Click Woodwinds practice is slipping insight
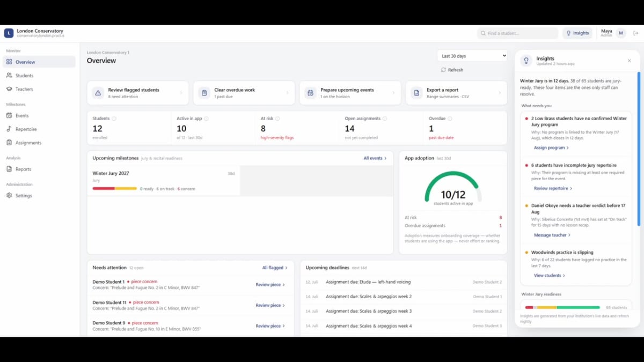The width and height of the screenshot is (644, 362). pyautogui.click(x=576, y=264)
